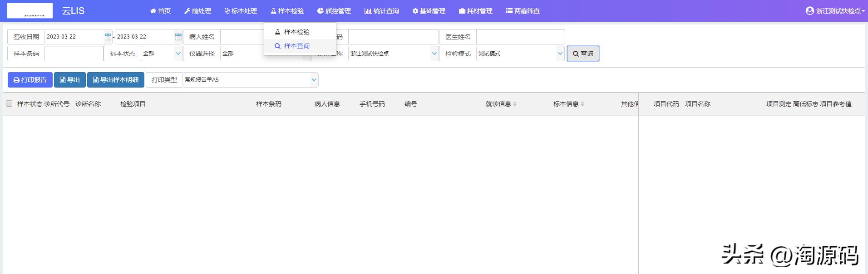Open the end date calendar picker icon
Screen dimensions: 868x274
pos(178,37)
